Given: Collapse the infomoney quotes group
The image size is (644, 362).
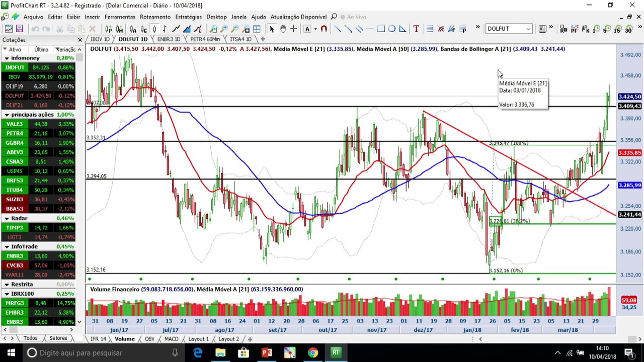Looking at the screenshot, I should click(x=7, y=58).
